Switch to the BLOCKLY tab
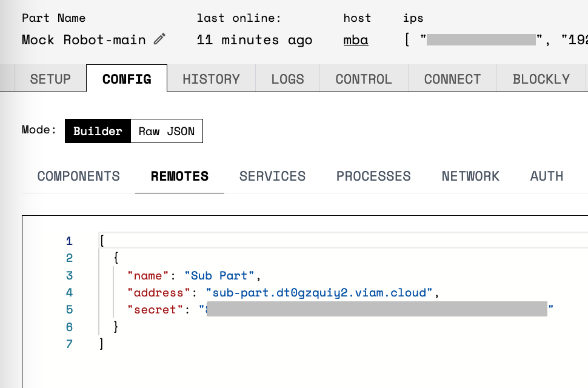This screenshot has width=588, height=388. [540, 78]
